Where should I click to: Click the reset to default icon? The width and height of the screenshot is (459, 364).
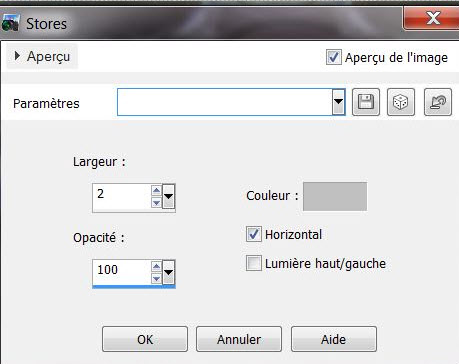pyautogui.click(x=438, y=102)
